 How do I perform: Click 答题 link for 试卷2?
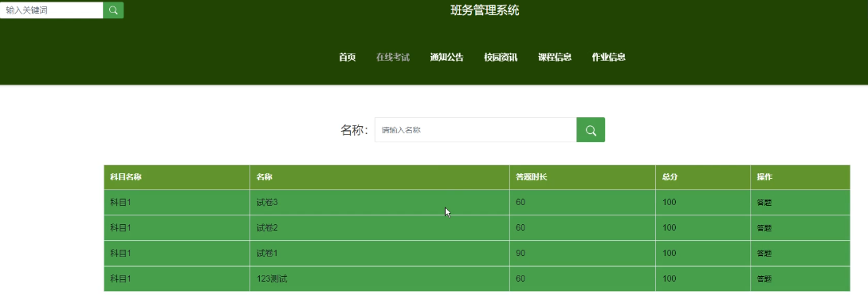[764, 228]
